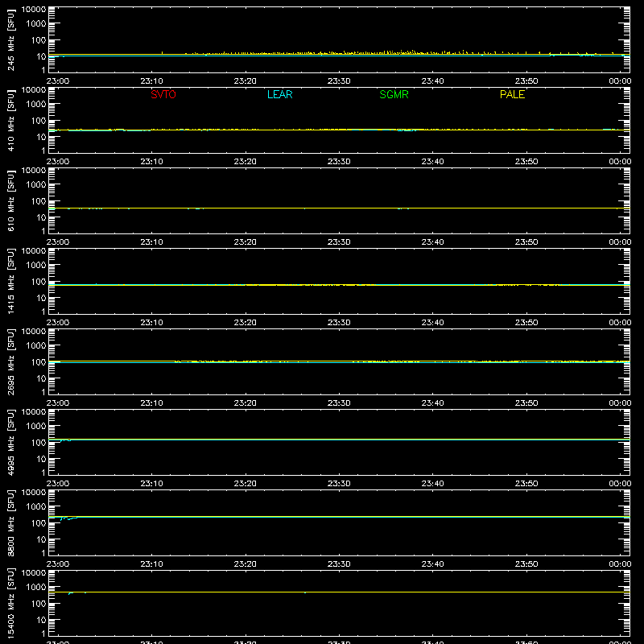Select the 2695 MHz [SFU] axis label

coord(10,361)
